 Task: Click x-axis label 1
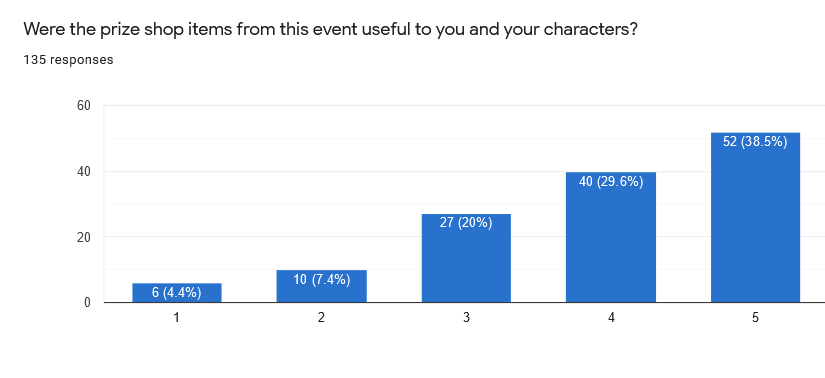(x=177, y=318)
